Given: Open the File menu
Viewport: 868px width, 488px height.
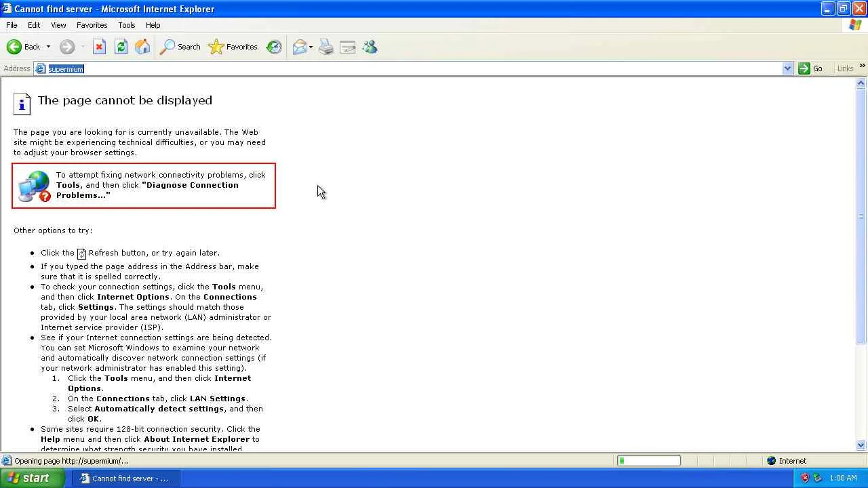Looking at the screenshot, I should 12,25.
